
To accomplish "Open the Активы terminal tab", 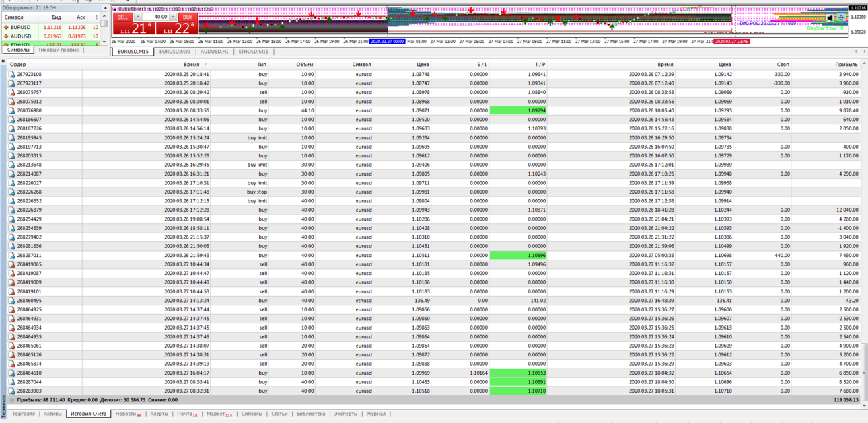I will pos(52,414).
